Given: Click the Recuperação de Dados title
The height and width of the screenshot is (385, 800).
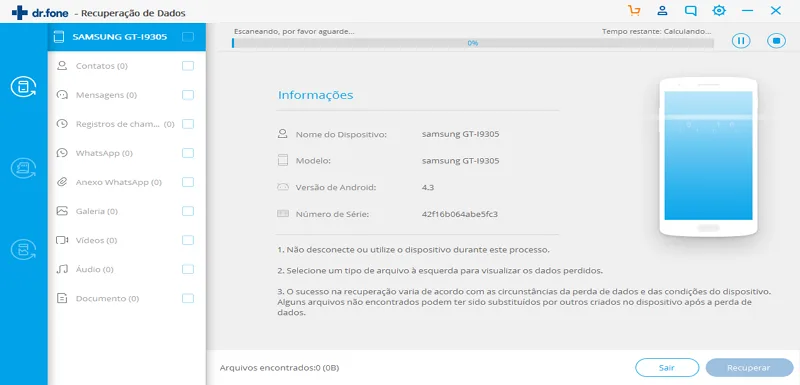Looking at the screenshot, I should (x=133, y=13).
